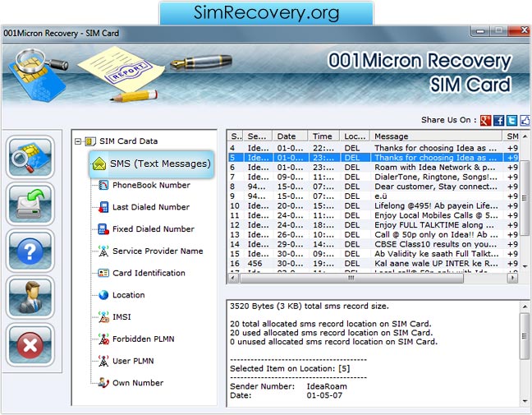Select row 10 Lifelong @495 message
The image size is (532, 415).
(374, 205)
